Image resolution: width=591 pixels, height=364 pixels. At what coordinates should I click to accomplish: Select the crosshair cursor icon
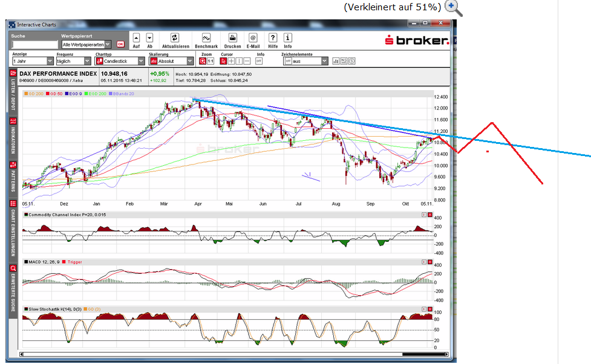click(231, 60)
